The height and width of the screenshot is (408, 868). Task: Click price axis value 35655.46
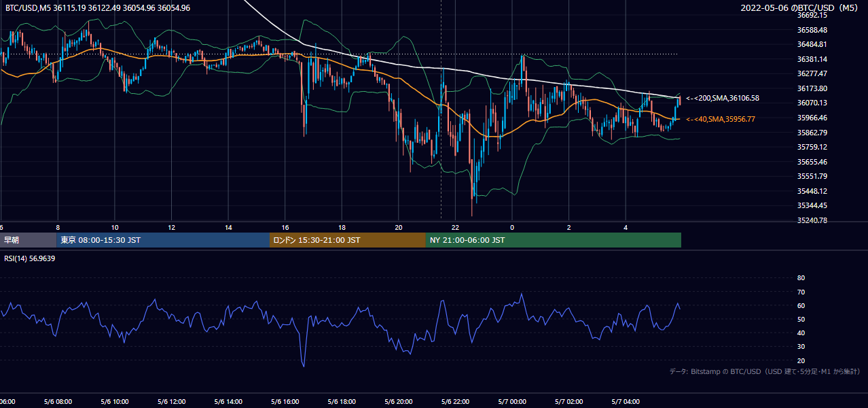click(812, 162)
